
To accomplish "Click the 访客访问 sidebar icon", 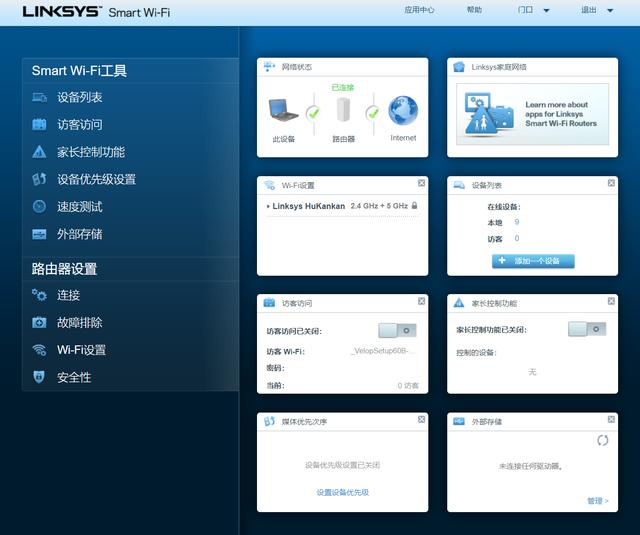I will point(39,125).
